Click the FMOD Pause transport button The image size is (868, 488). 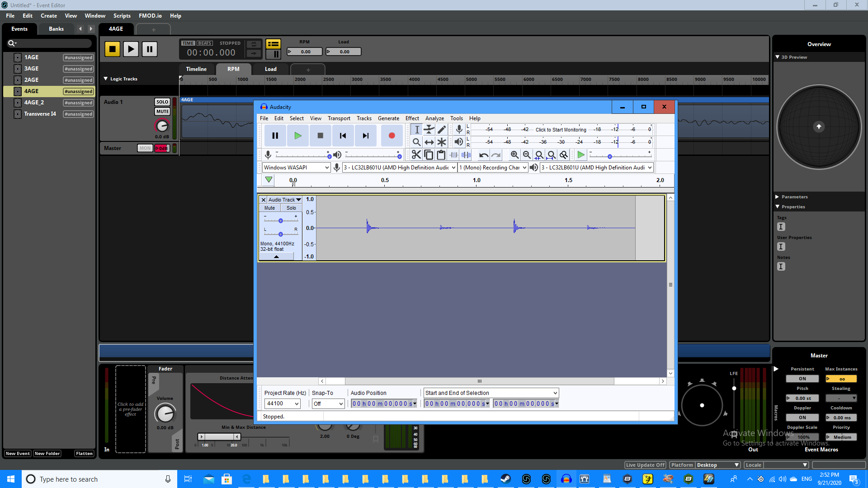point(149,49)
